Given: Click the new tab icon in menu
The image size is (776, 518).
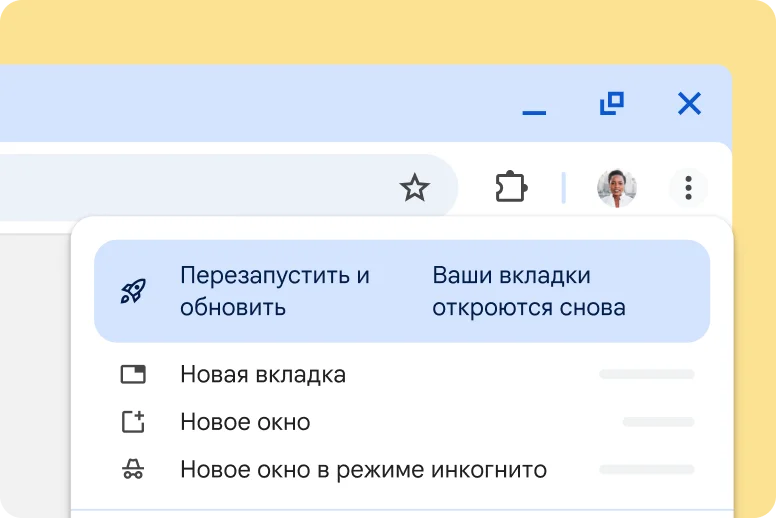Looking at the screenshot, I should [x=133, y=375].
